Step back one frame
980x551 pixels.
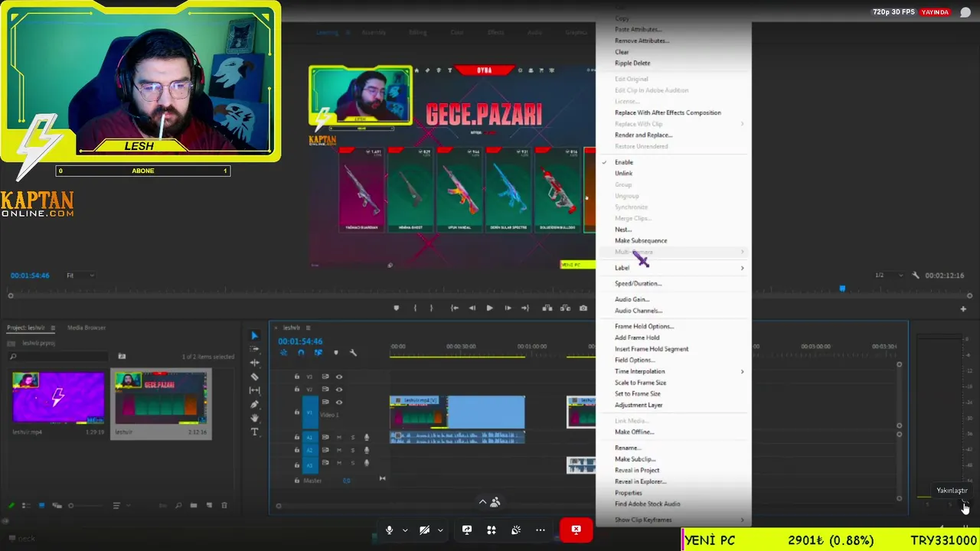pos(472,308)
